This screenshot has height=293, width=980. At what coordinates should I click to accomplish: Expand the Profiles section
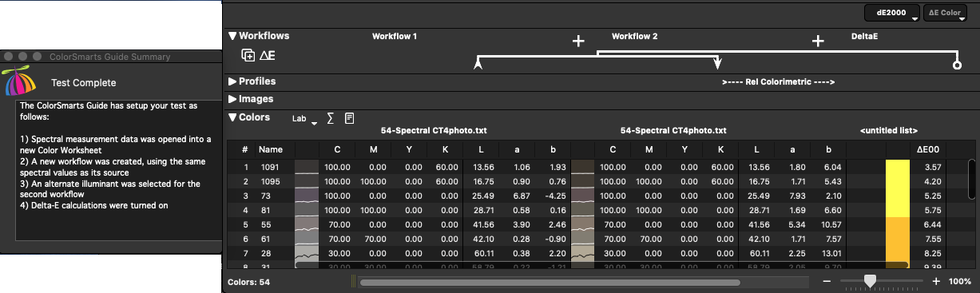pos(232,81)
